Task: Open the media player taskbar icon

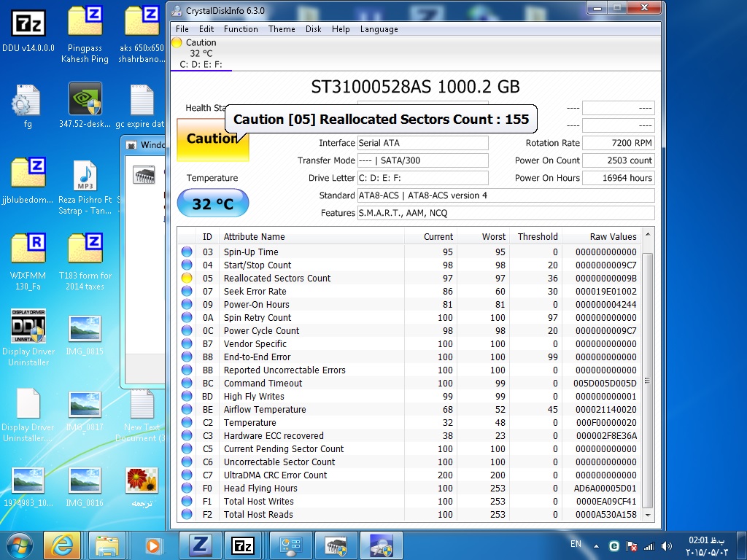Action: click(152, 546)
